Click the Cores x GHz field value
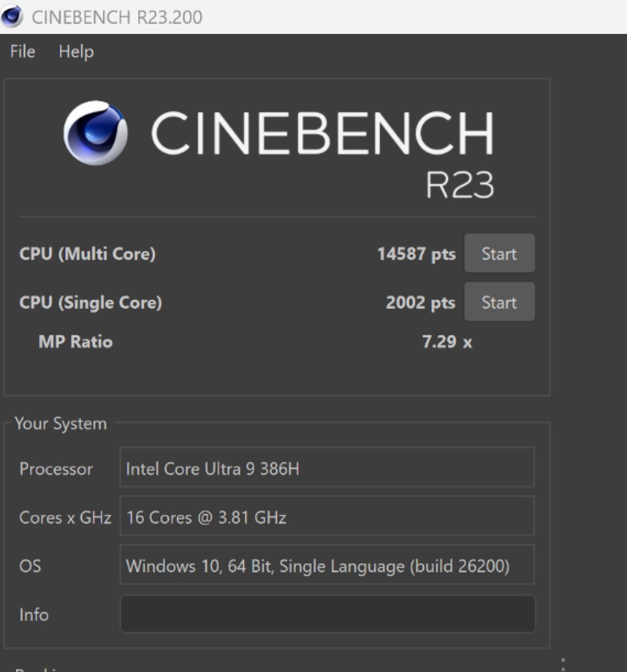The height and width of the screenshot is (672, 627). pos(327,516)
